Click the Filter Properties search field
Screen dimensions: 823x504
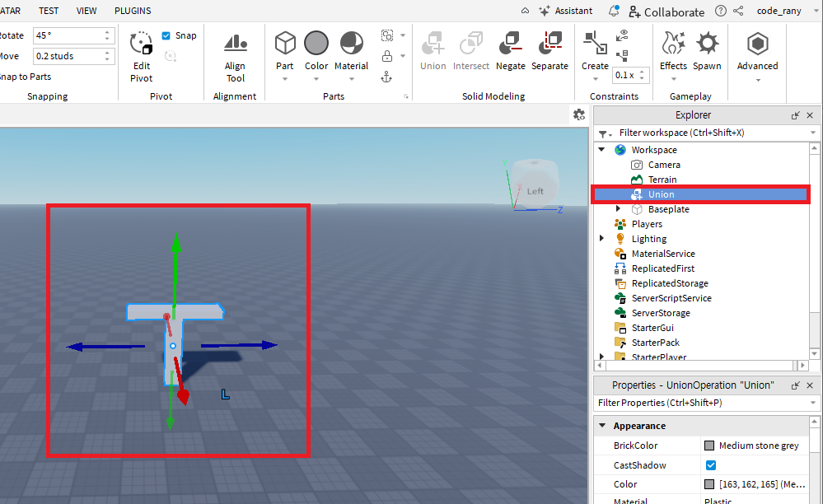point(706,403)
